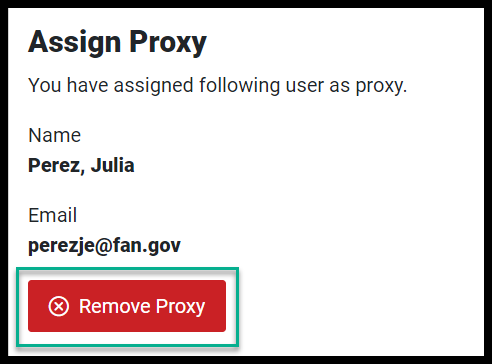This screenshot has height=364, width=492.
Task: Click the word "assigned" in the description
Action: coord(154,86)
